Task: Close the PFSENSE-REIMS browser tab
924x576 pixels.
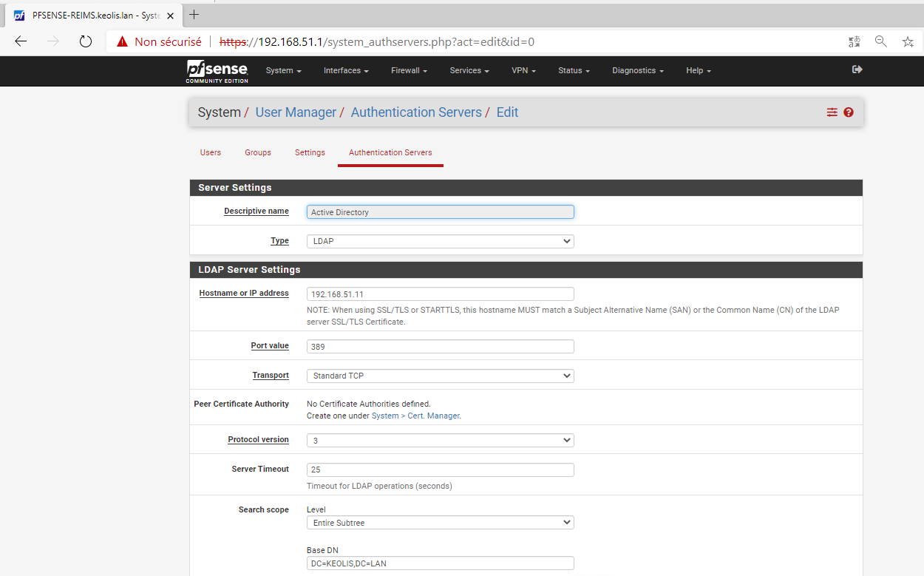Action: (170, 16)
